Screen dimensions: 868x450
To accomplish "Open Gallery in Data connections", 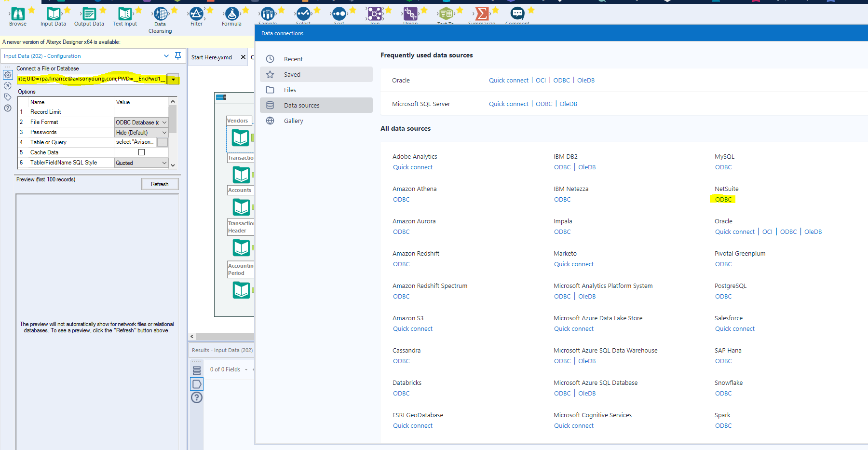I will point(316,121).
